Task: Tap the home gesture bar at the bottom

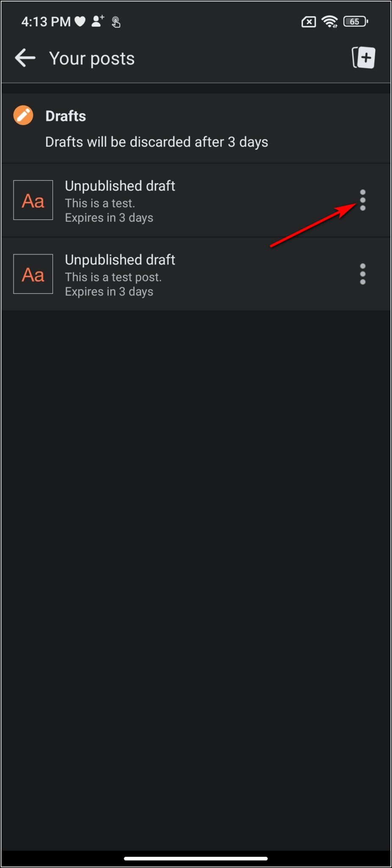Action: pos(196,858)
